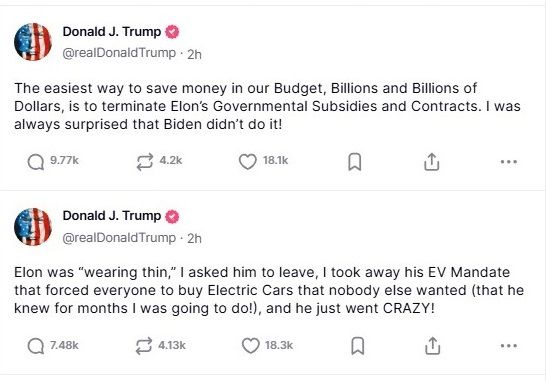Open the three-dot menu on the first post
Screen dimensions: 546x381
509,162
